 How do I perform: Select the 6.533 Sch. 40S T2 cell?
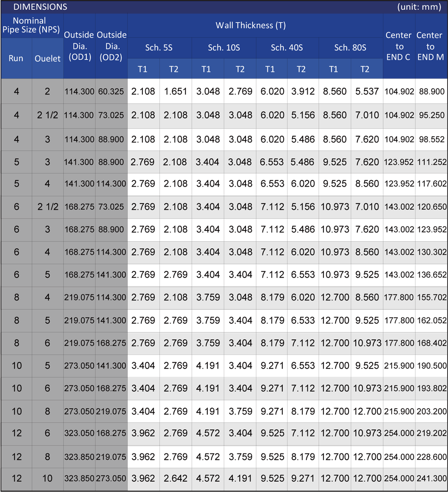[303, 320]
